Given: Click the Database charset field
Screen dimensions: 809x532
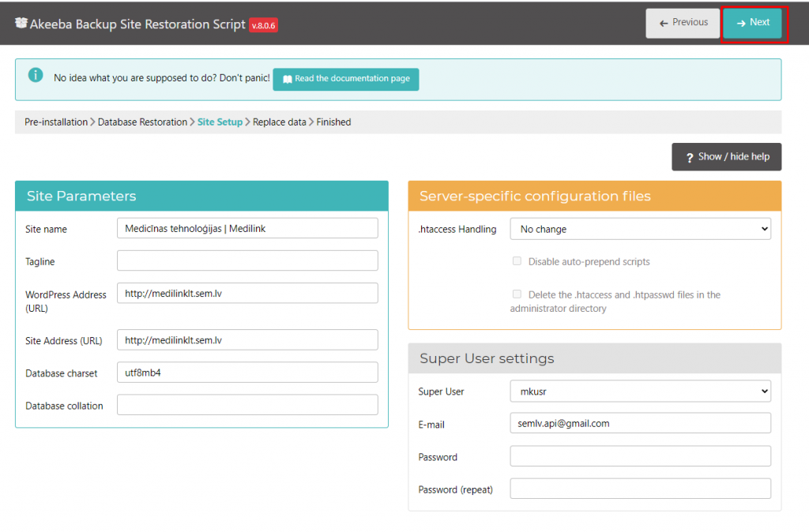Looking at the screenshot, I should click(247, 373).
